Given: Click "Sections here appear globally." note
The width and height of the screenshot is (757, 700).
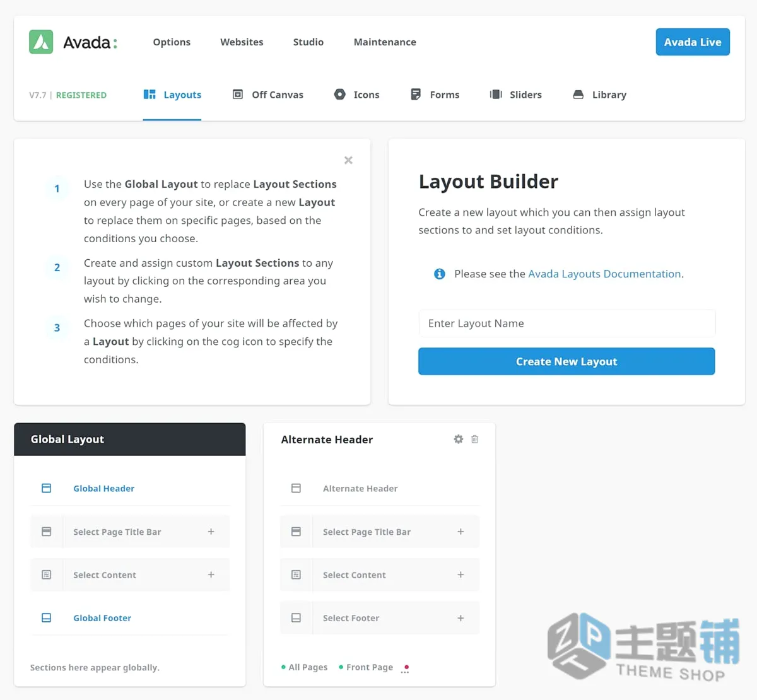Looking at the screenshot, I should 95,667.
